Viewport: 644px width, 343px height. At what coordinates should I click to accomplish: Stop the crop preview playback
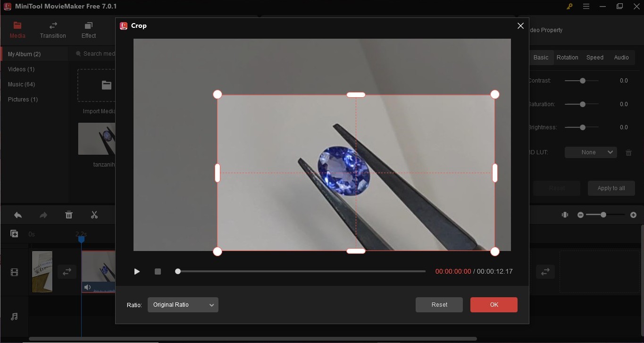(158, 271)
